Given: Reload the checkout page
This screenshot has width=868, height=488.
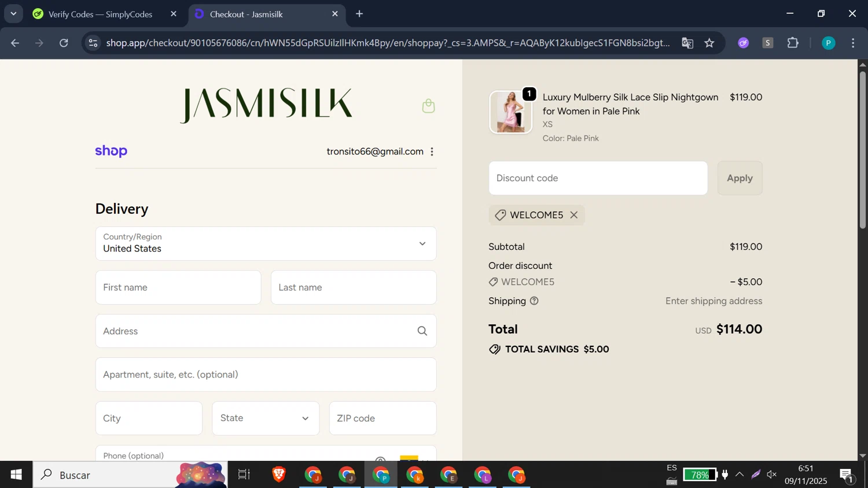Looking at the screenshot, I should [64, 43].
